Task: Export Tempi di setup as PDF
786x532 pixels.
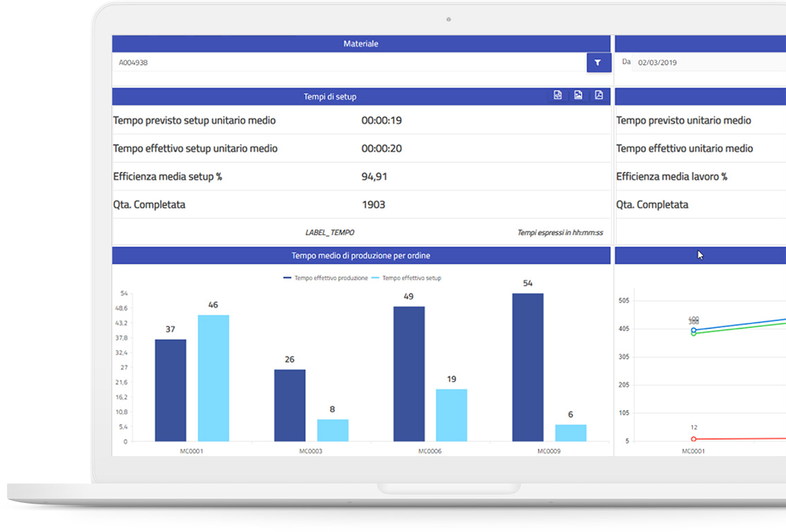Action: click(x=599, y=95)
